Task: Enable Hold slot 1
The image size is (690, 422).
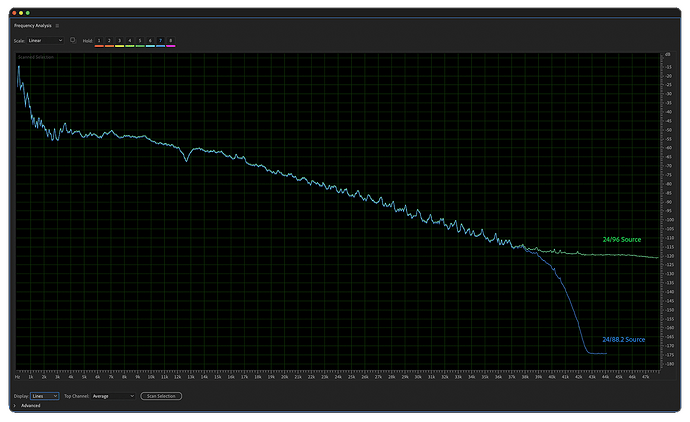Action: point(99,40)
